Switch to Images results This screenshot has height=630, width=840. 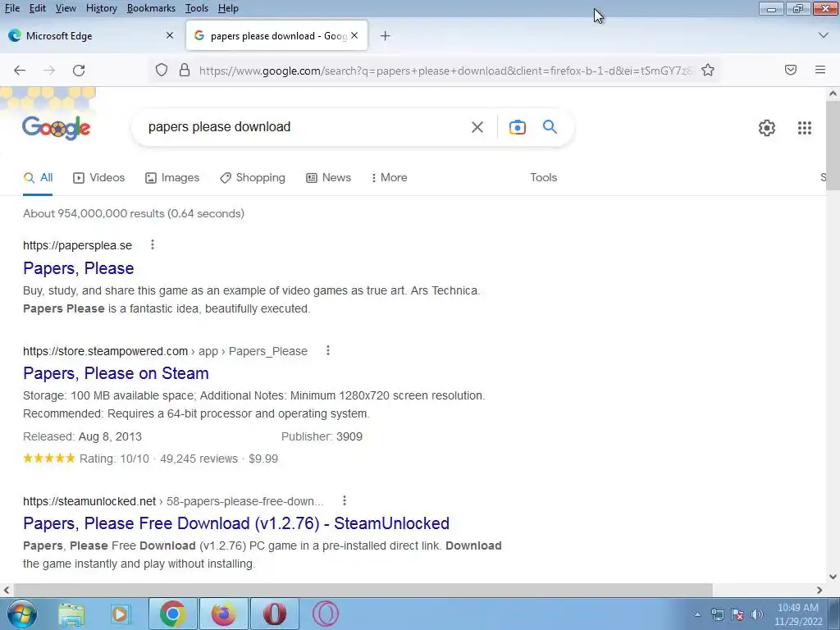(172, 177)
